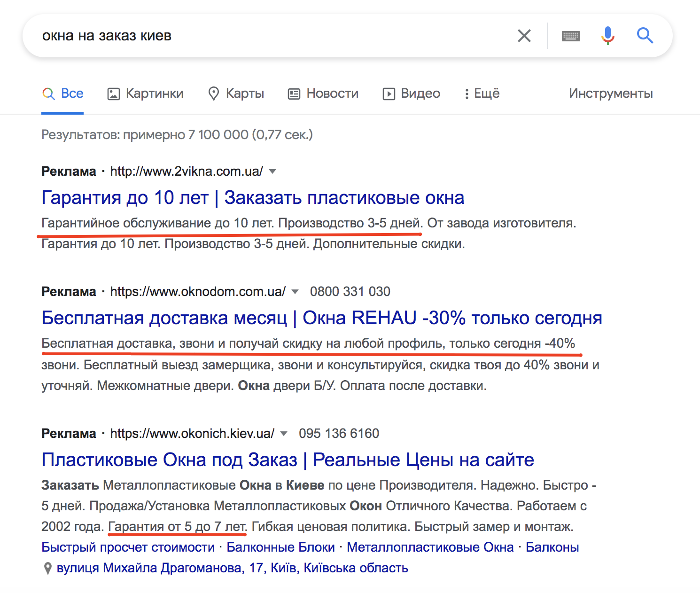Open the 'Ещё' more options menu
This screenshot has height=593, width=700.
coord(482,94)
